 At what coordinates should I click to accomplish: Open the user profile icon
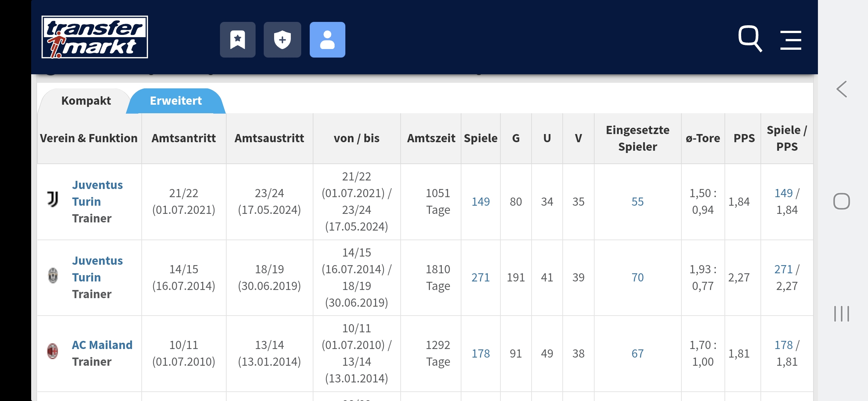tap(327, 40)
